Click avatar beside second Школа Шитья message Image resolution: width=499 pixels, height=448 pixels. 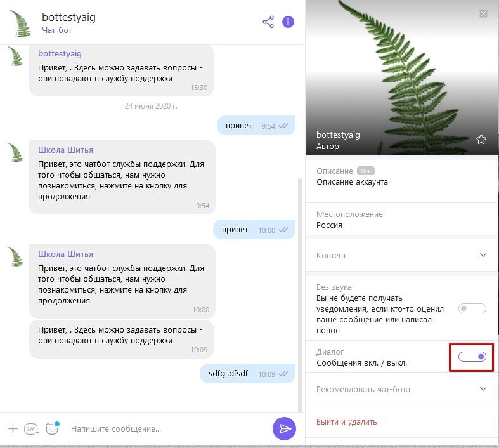(x=15, y=256)
